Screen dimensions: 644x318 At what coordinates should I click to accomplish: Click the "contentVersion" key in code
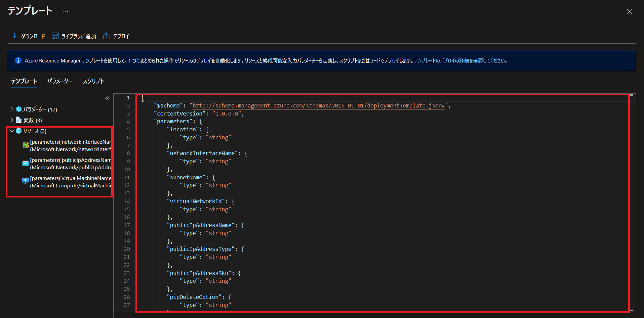pyautogui.click(x=180, y=113)
